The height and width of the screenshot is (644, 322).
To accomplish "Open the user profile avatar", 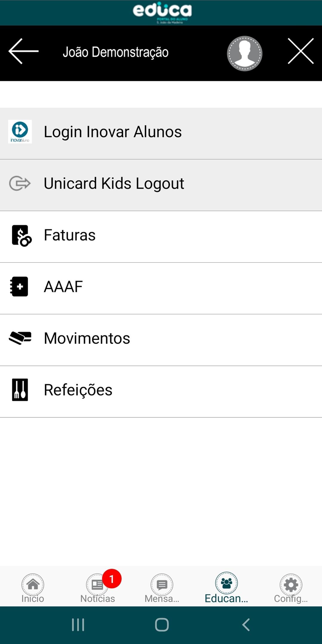I will [244, 53].
